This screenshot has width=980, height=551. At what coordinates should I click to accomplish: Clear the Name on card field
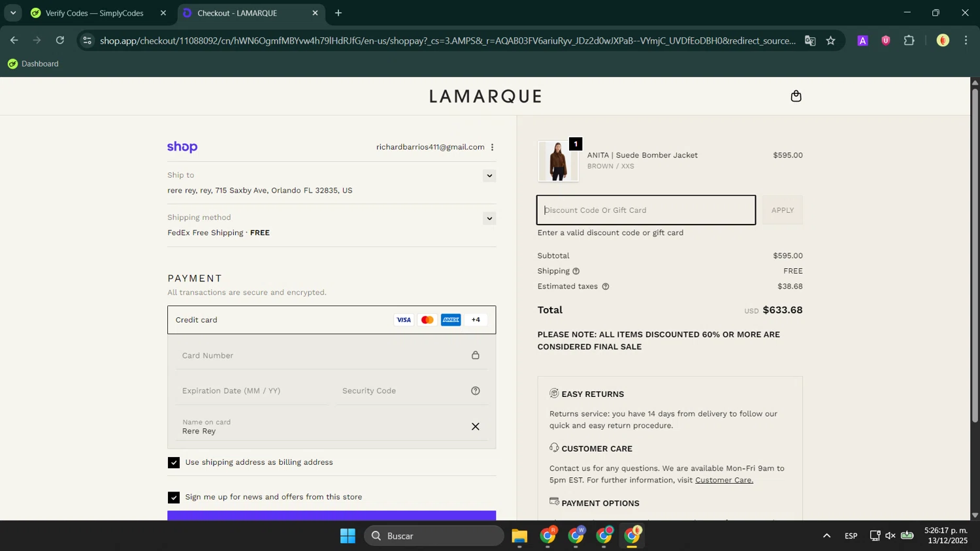tap(476, 427)
